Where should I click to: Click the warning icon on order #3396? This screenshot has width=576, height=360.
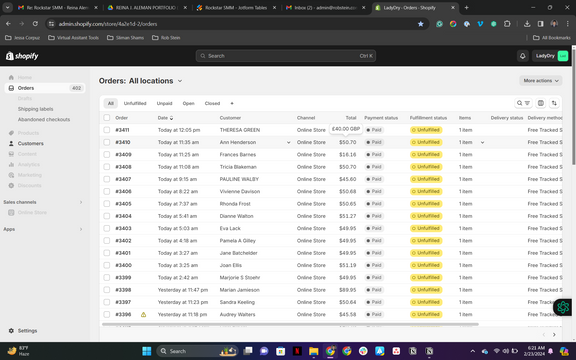click(143, 314)
